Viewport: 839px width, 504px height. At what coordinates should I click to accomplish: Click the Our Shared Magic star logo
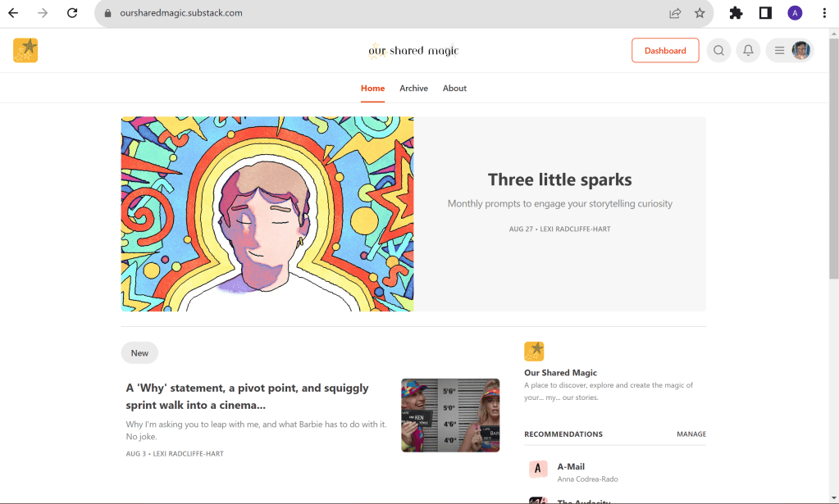coord(25,50)
